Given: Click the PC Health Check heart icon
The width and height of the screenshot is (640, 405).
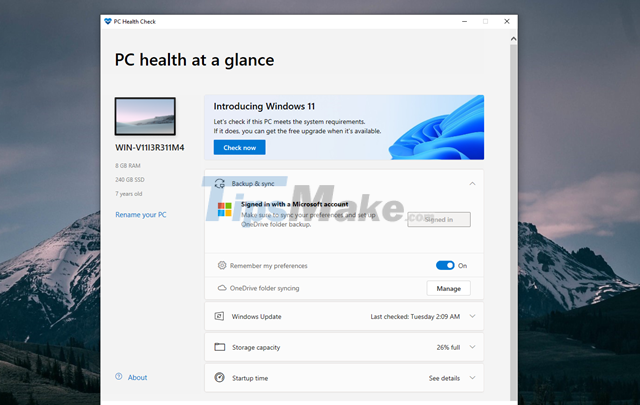Looking at the screenshot, I should (x=108, y=21).
